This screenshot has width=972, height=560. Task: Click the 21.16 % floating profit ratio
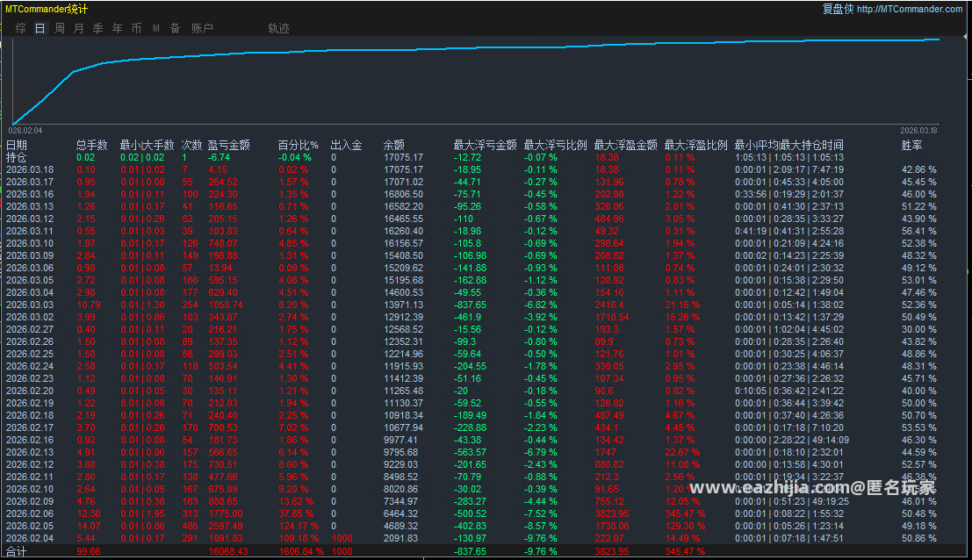pos(682,305)
